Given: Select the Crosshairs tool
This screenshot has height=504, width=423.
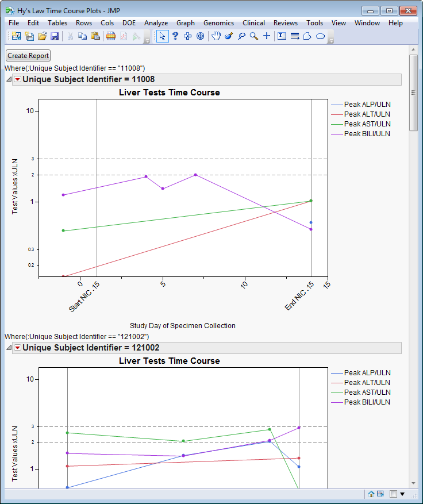Looking at the screenshot, I should point(267,36).
